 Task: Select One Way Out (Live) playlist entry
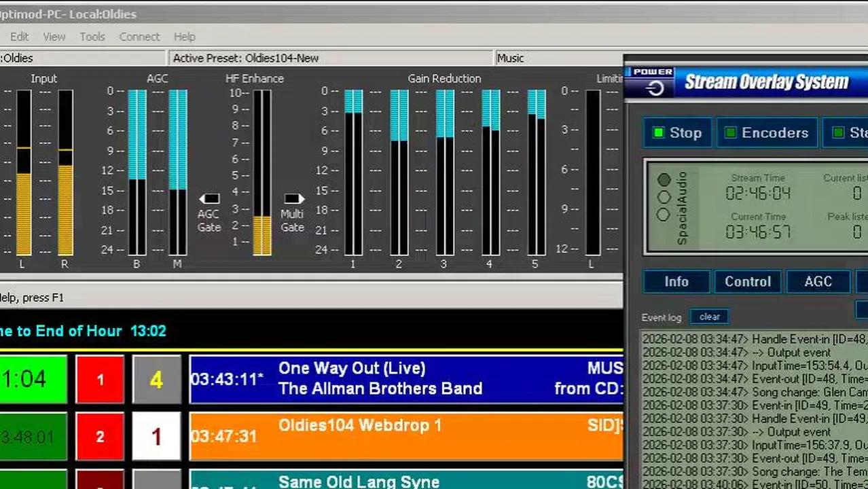click(405, 378)
